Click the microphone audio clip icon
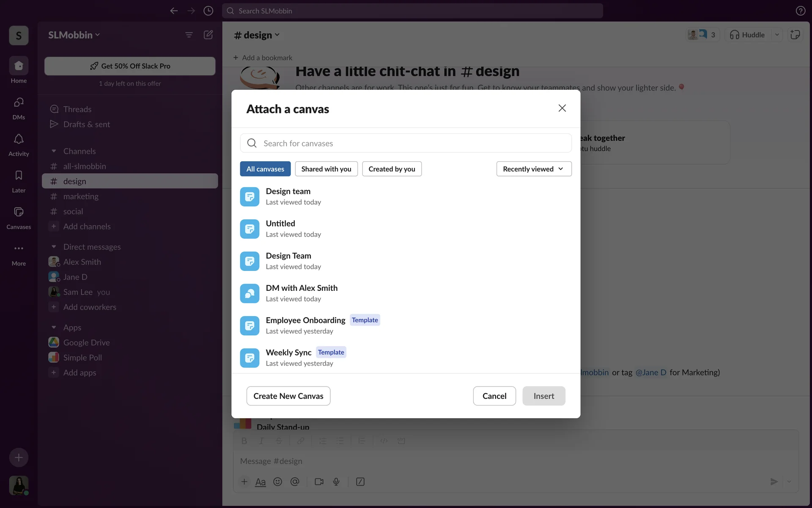This screenshot has width=812, height=508. 336,482
